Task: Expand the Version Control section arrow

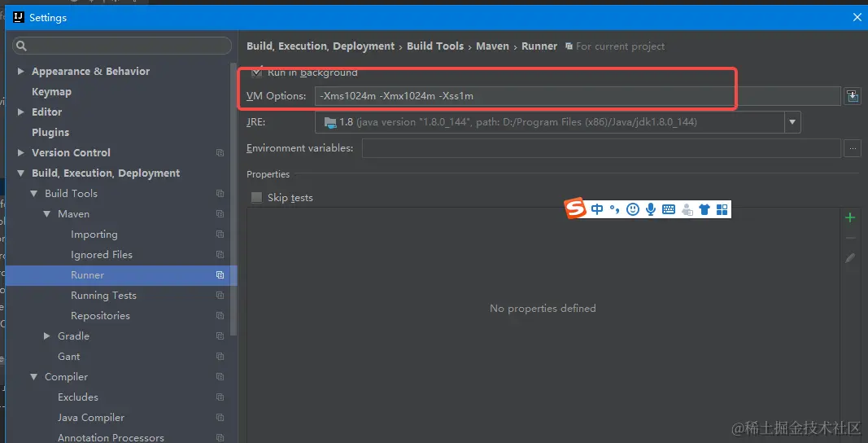Action: [21, 152]
